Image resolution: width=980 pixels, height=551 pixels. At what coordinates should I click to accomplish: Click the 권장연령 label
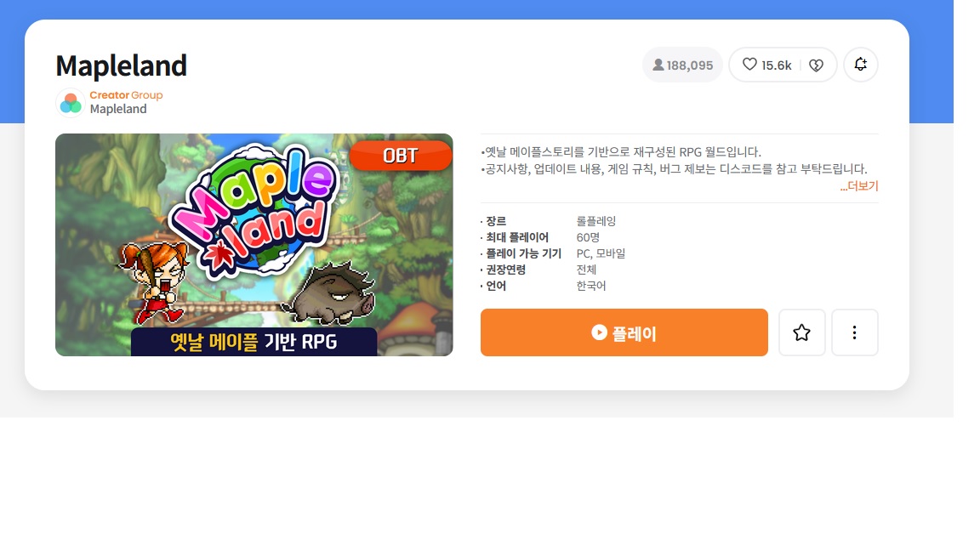point(505,270)
